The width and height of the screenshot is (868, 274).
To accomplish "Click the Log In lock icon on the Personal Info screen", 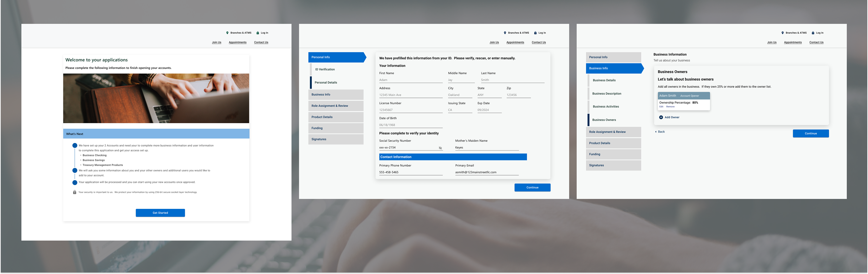I will (535, 33).
